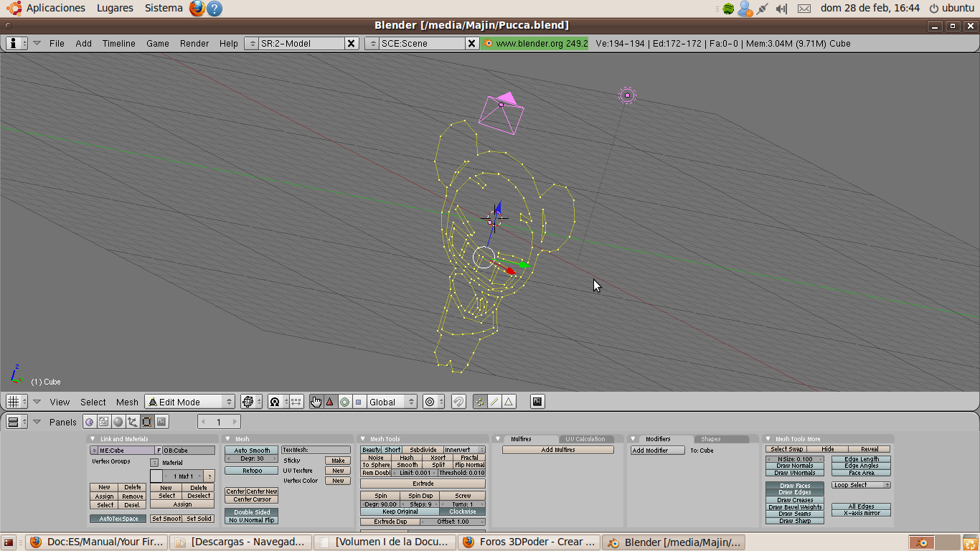Viewport: 980px width, 551px height.
Task: Collapse the Link and Materials panel
Action: coord(93,438)
